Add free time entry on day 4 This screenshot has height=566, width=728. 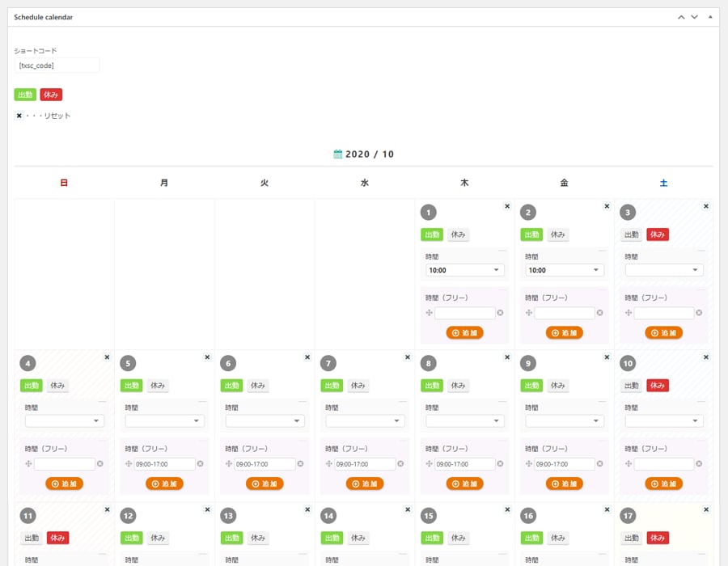(x=64, y=484)
